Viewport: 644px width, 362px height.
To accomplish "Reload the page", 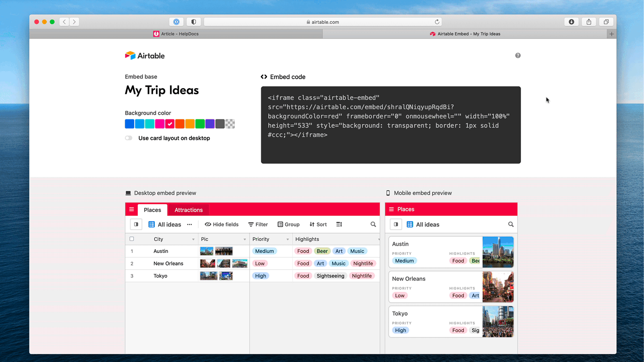I will click(x=437, y=22).
